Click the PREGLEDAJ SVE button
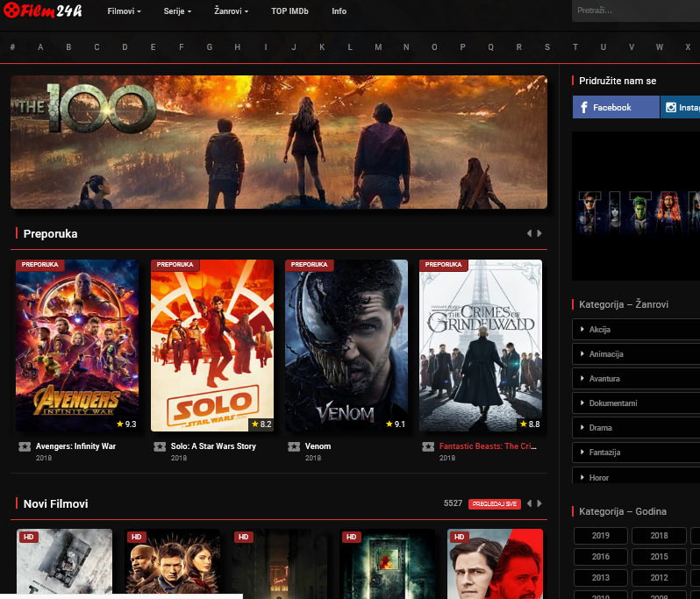Screen dimensions: 700x599 coord(494,504)
